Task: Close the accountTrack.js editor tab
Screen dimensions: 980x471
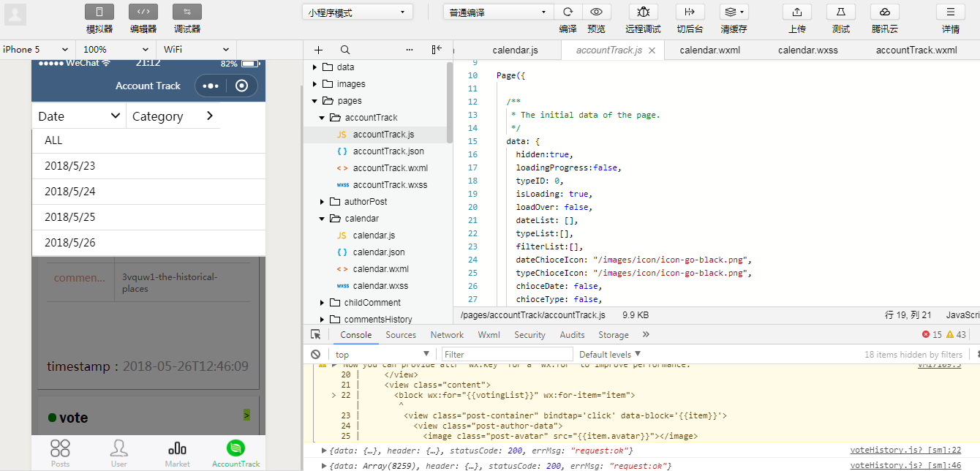Action: [652, 50]
